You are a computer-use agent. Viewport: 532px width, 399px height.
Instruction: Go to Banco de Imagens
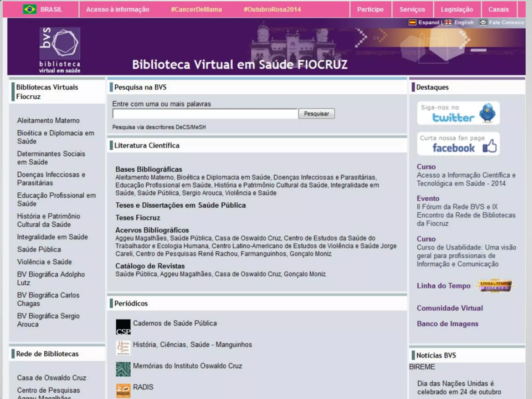447,324
